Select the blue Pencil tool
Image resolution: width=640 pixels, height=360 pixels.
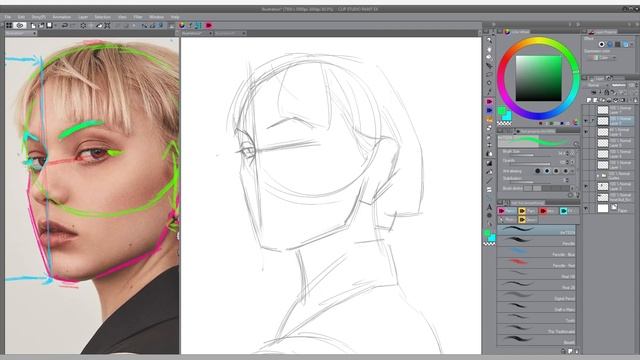coord(489,110)
